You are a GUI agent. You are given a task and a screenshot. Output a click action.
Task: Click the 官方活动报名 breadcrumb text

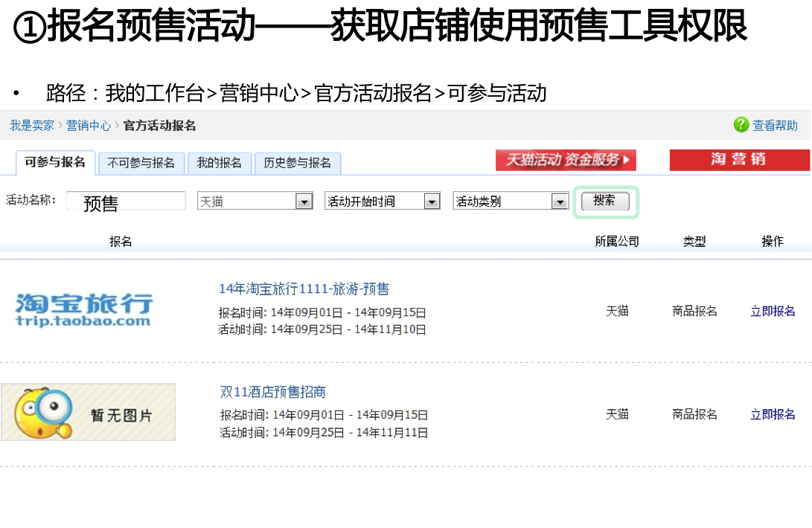[x=159, y=125]
